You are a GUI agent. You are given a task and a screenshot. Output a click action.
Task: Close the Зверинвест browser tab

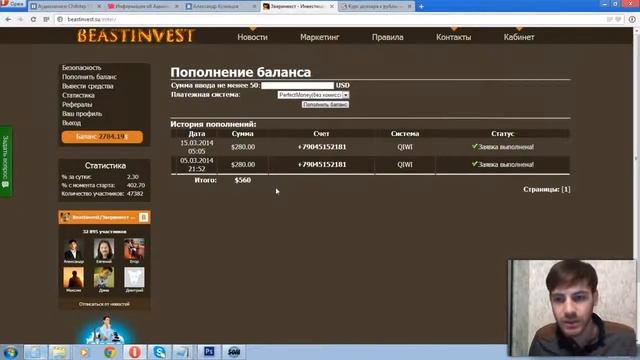click(332, 7)
